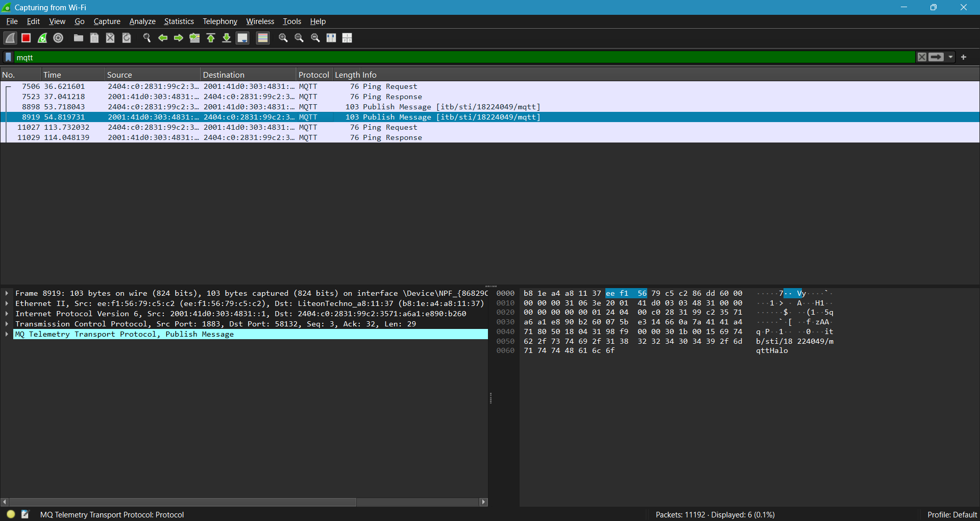Click the reset layout toolbar icon
980x521 pixels.
(x=347, y=38)
